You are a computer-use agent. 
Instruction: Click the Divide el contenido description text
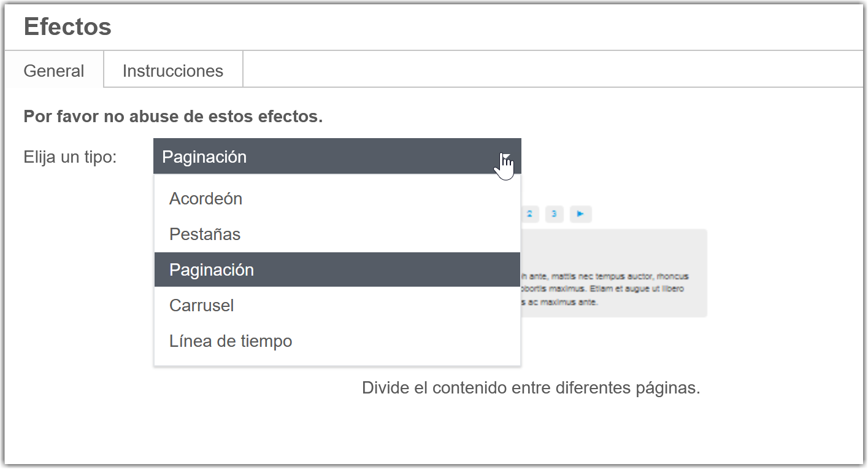(531, 387)
